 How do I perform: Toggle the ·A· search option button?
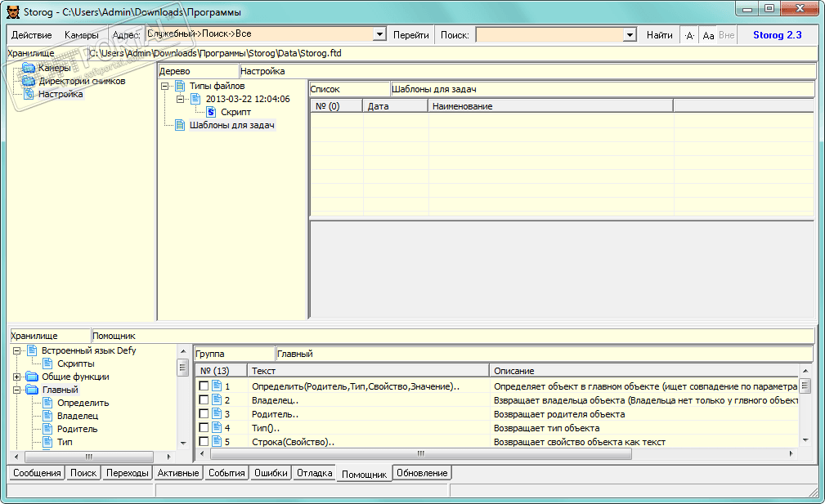click(x=689, y=35)
